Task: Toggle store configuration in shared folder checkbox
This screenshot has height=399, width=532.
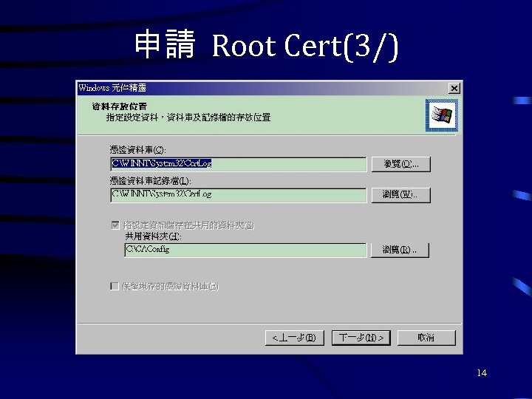Action: tap(115, 225)
